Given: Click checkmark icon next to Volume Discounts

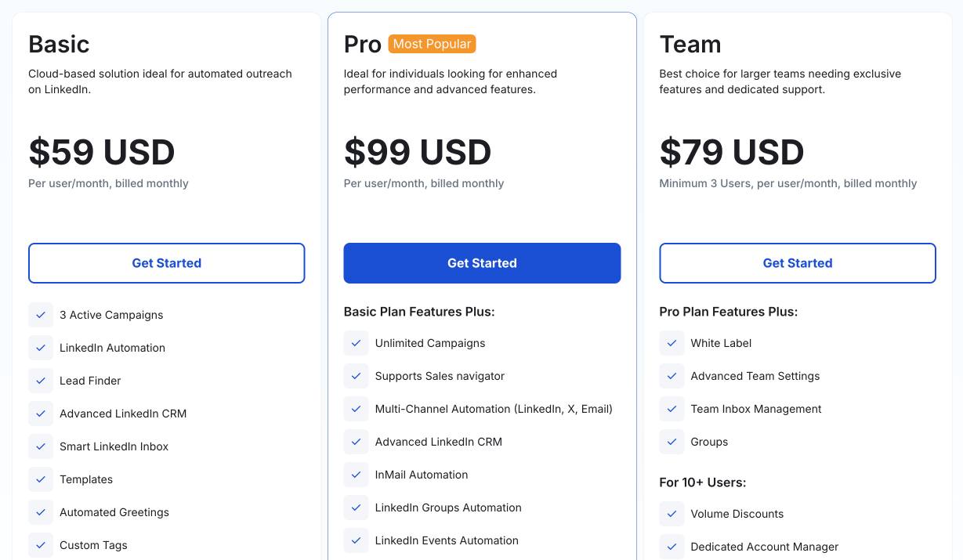Looking at the screenshot, I should 672,514.
